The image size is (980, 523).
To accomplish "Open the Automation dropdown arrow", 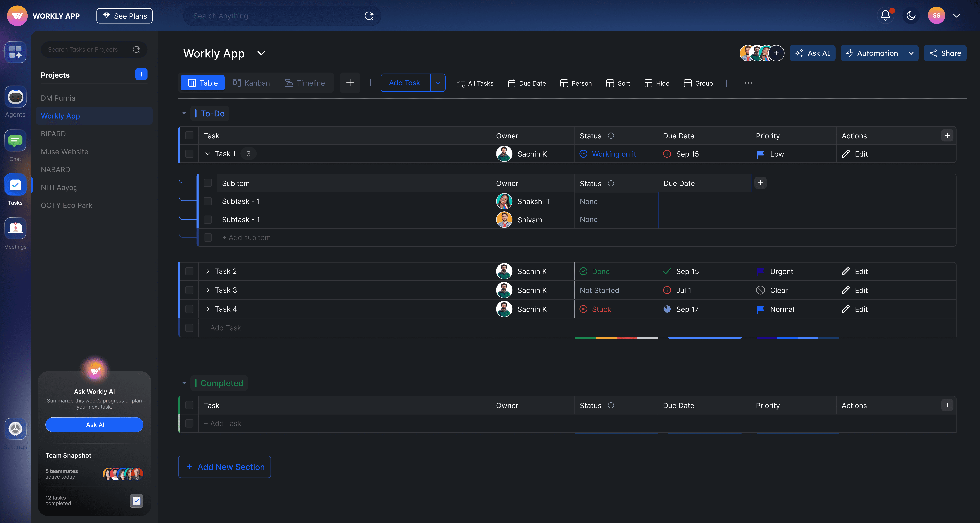I will click(x=911, y=53).
